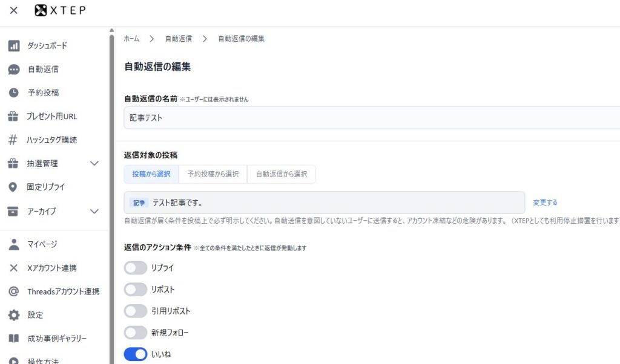Toggle the 新規フォロー condition switch

(136, 333)
